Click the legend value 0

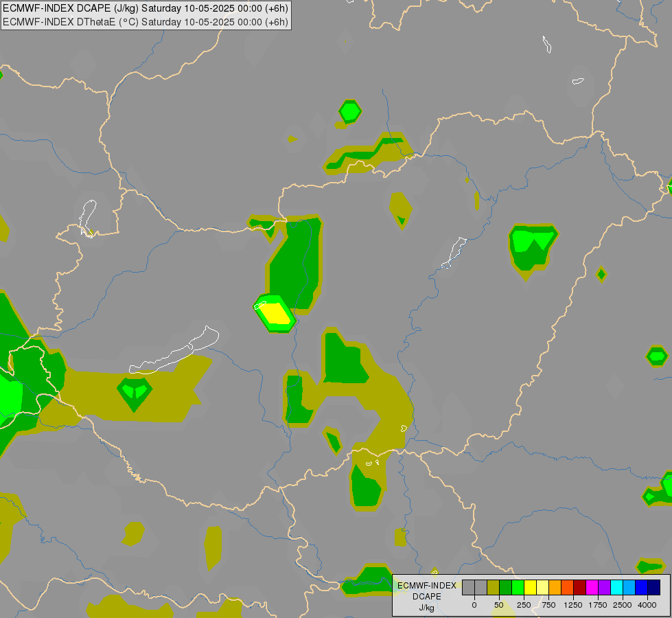point(474,605)
